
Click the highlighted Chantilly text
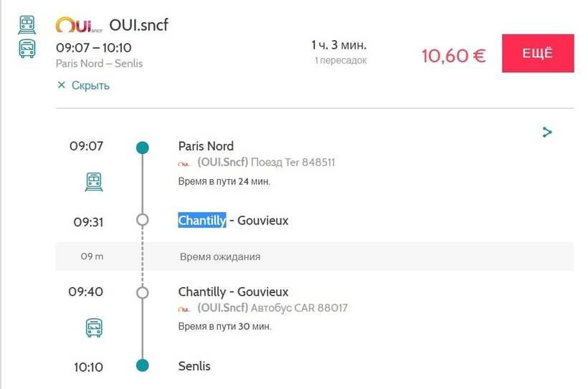tap(202, 221)
